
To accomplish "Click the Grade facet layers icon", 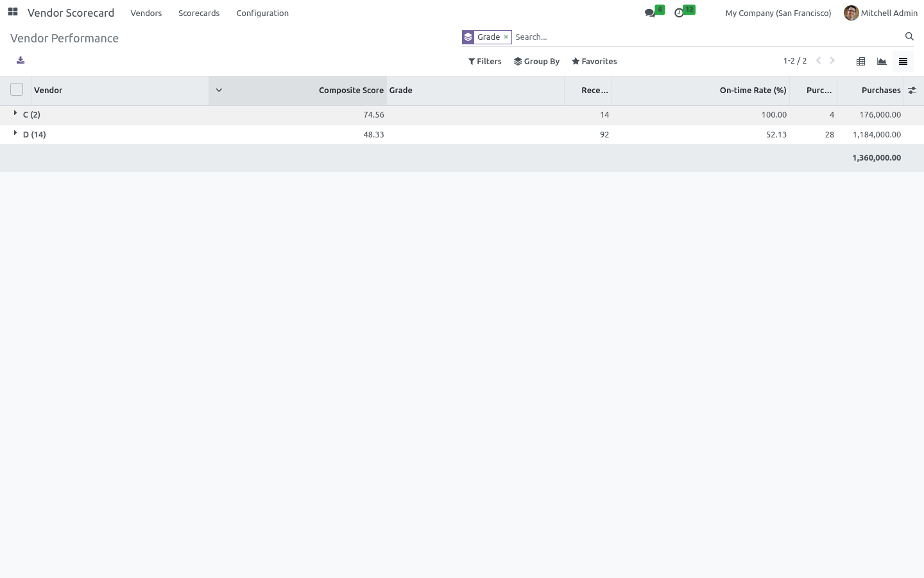I will click(x=468, y=37).
